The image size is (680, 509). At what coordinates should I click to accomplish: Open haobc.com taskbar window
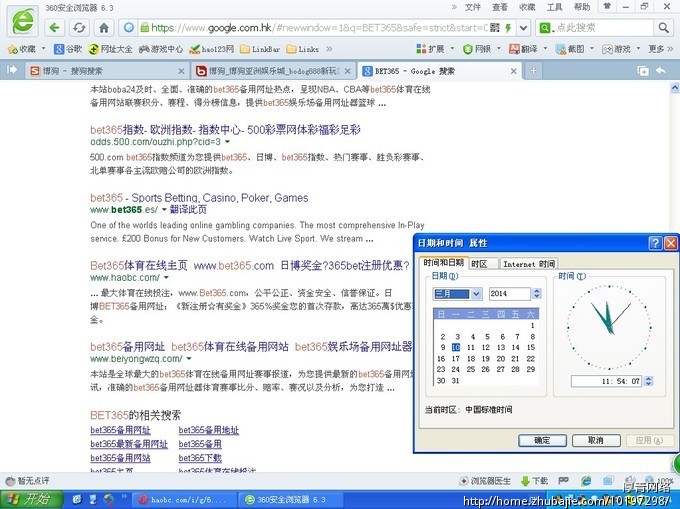coord(182,500)
